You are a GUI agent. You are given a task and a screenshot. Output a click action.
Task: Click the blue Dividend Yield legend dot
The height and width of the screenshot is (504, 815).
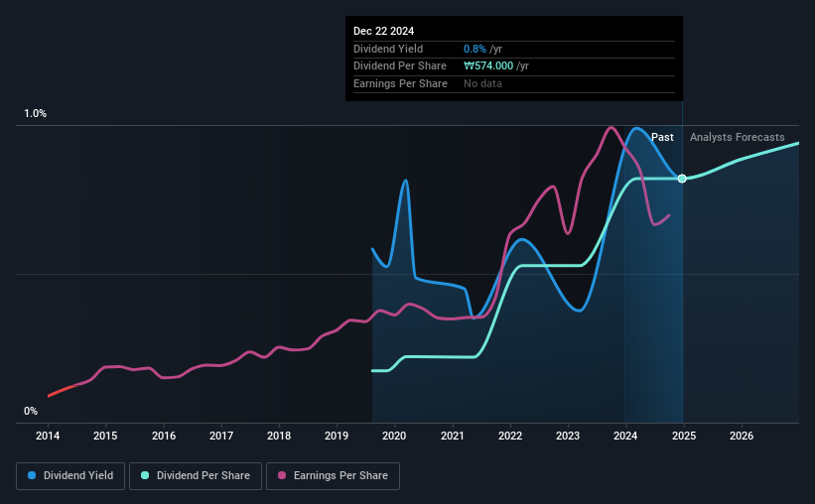click(32, 475)
